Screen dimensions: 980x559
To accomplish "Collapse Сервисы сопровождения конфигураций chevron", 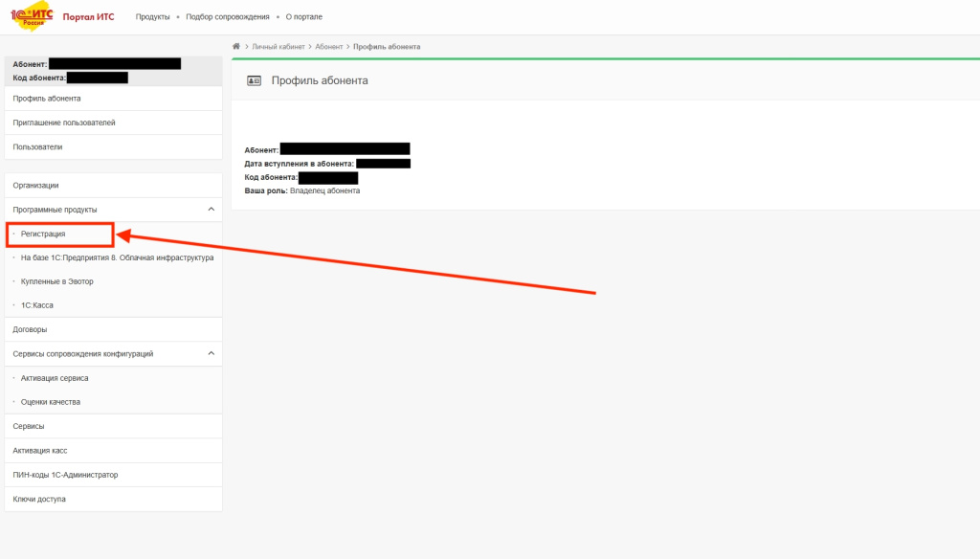I will (x=211, y=354).
